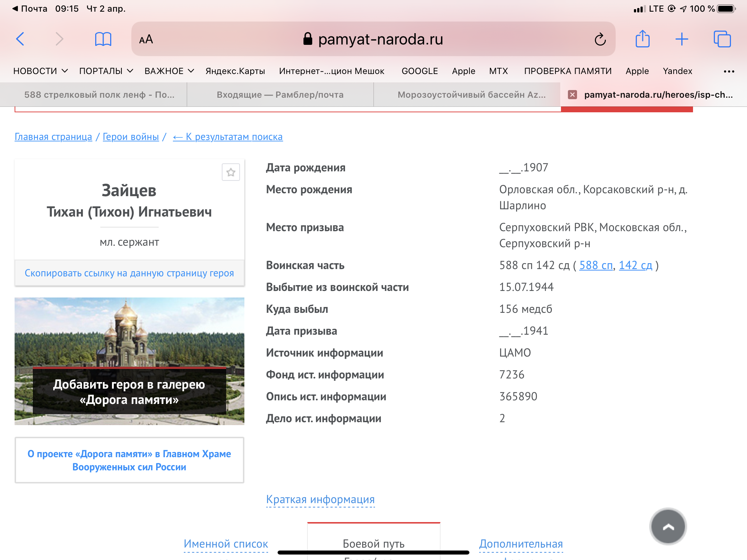Open the share sheet icon
This screenshot has width=747, height=560.
[642, 39]
